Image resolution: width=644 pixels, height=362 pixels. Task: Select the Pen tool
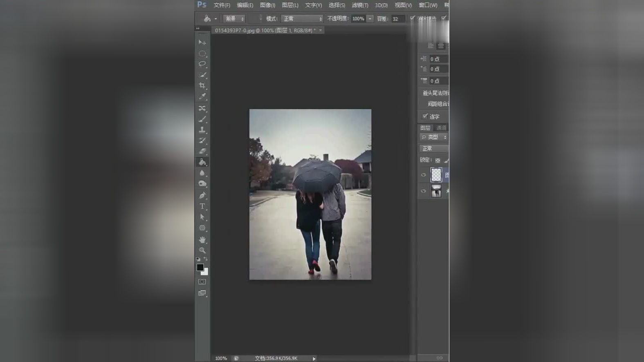coord(202,195)
